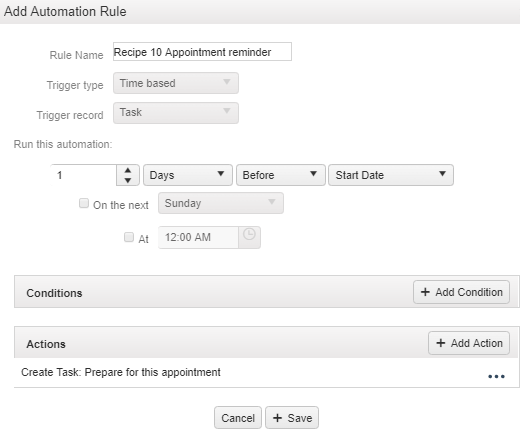Open the three-dot menu for Create Task action

(x=496, y=377)
